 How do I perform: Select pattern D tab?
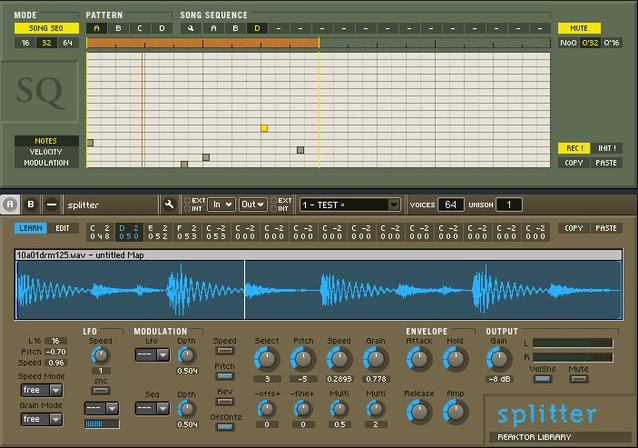click(162, 28)
